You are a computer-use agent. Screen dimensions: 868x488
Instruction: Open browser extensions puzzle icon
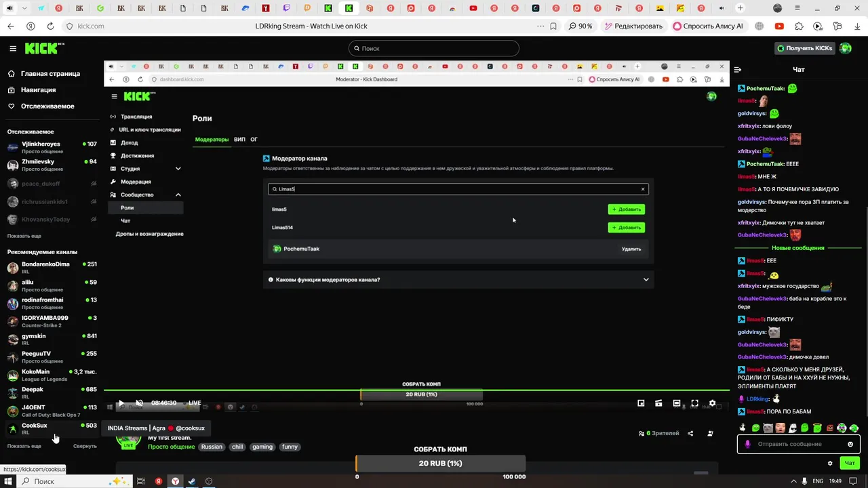pos(799,26)
